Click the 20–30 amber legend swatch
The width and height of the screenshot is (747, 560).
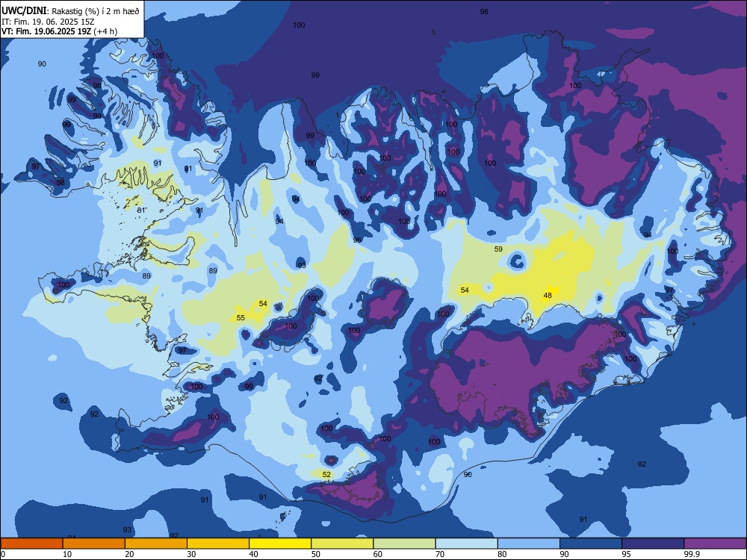coord(156,544)
